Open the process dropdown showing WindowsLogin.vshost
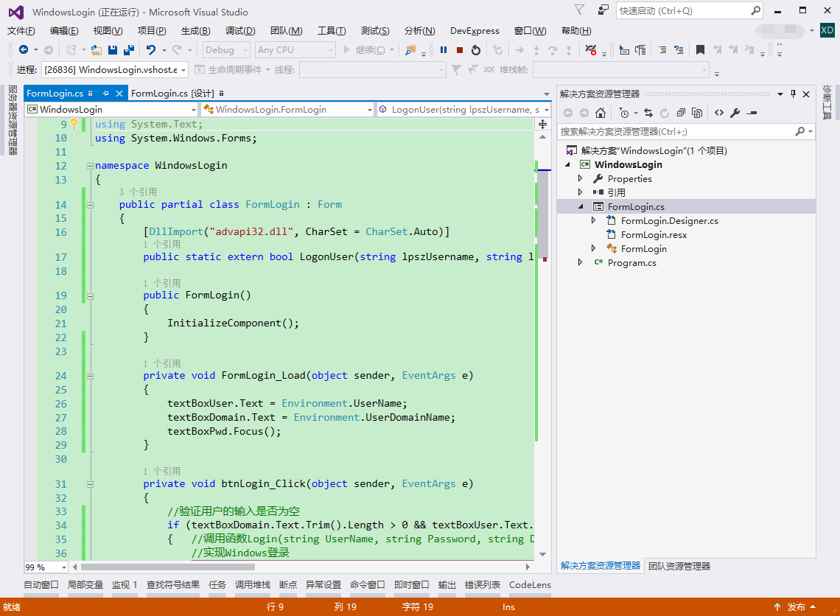The height and width of the screenshot is (616, 840). click(183, 70)
